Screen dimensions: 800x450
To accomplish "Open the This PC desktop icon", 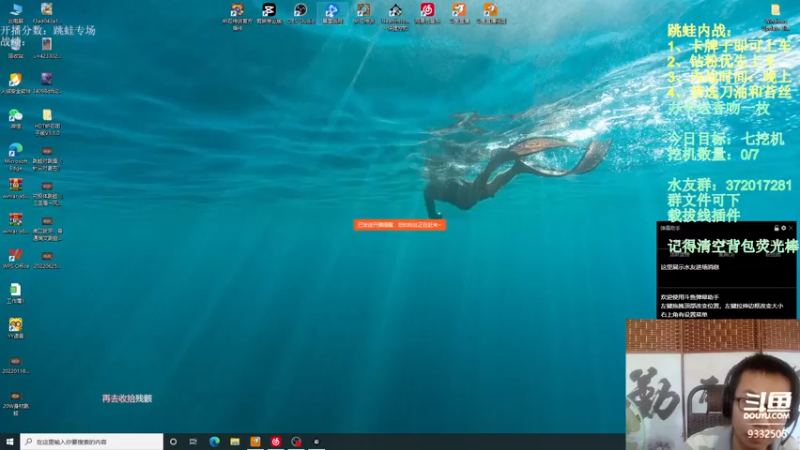I will 16,10.
